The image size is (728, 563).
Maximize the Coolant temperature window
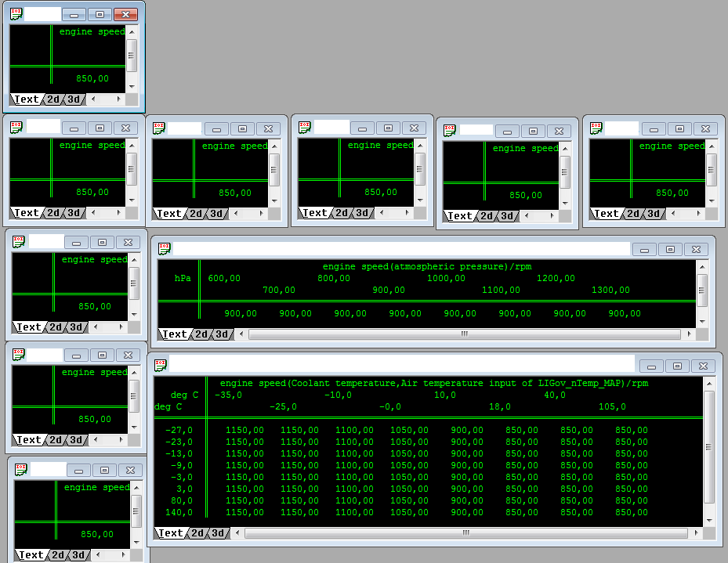pos(677,366)
